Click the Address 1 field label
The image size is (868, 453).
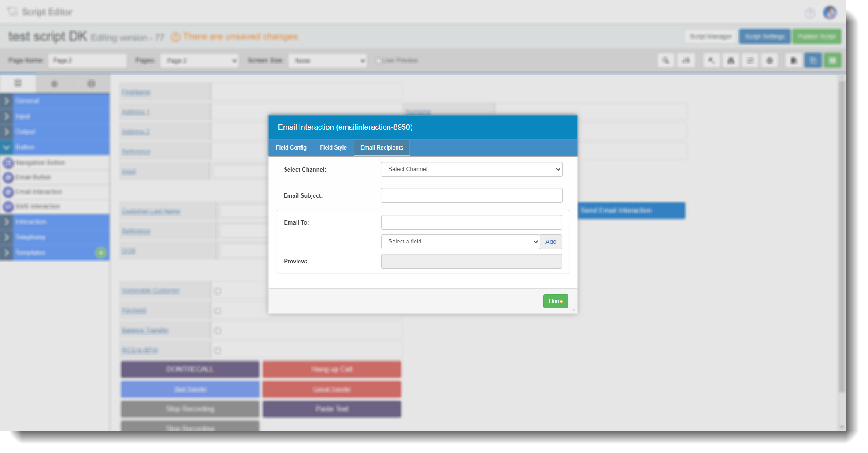click(x=136, y=112)
